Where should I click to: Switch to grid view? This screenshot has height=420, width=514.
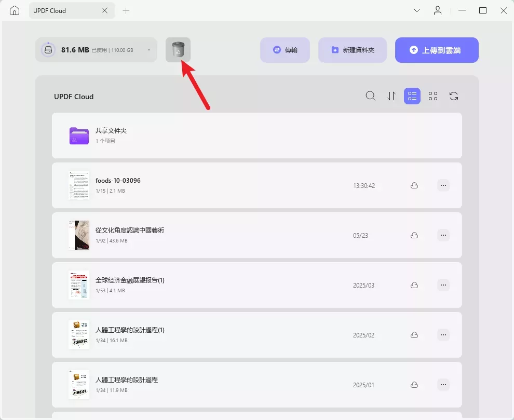pos(433,96)
